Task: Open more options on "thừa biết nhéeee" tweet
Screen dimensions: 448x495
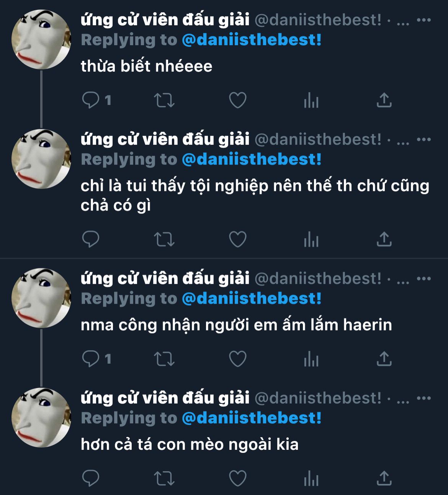Action: pyautogui.click(x=424, y=20)
